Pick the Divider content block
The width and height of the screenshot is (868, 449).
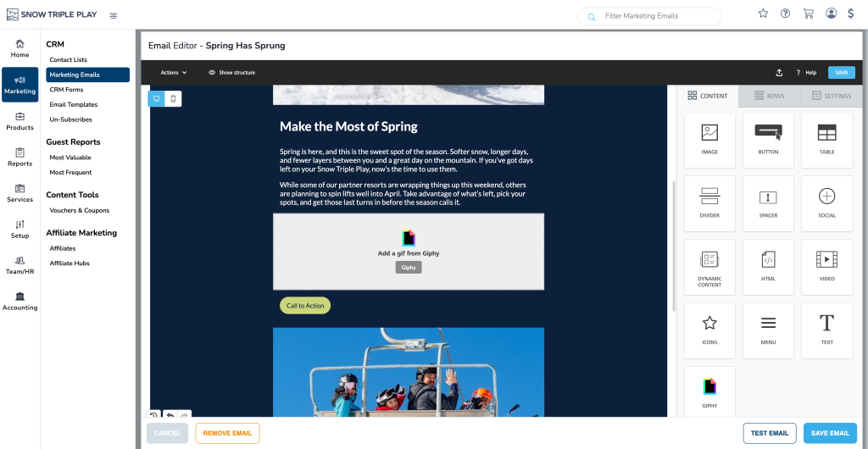[x=709, y=203]
